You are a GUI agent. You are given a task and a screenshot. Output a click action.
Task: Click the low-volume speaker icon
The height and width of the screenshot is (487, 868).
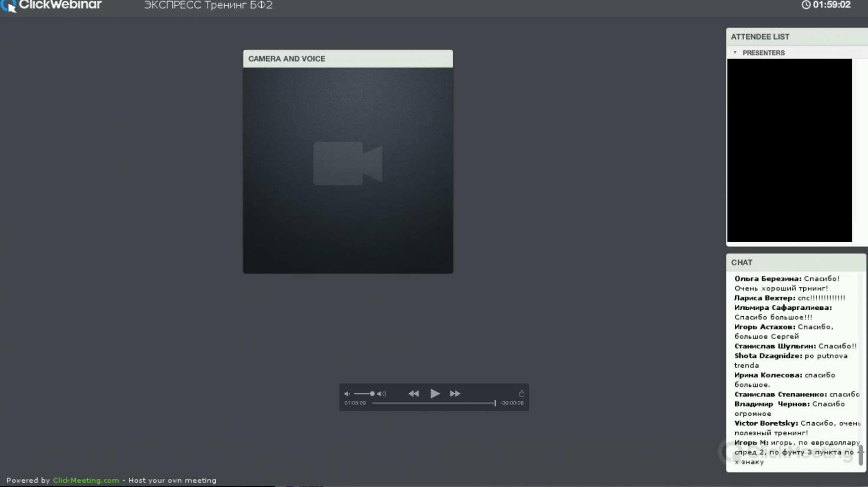coord(347,394)
